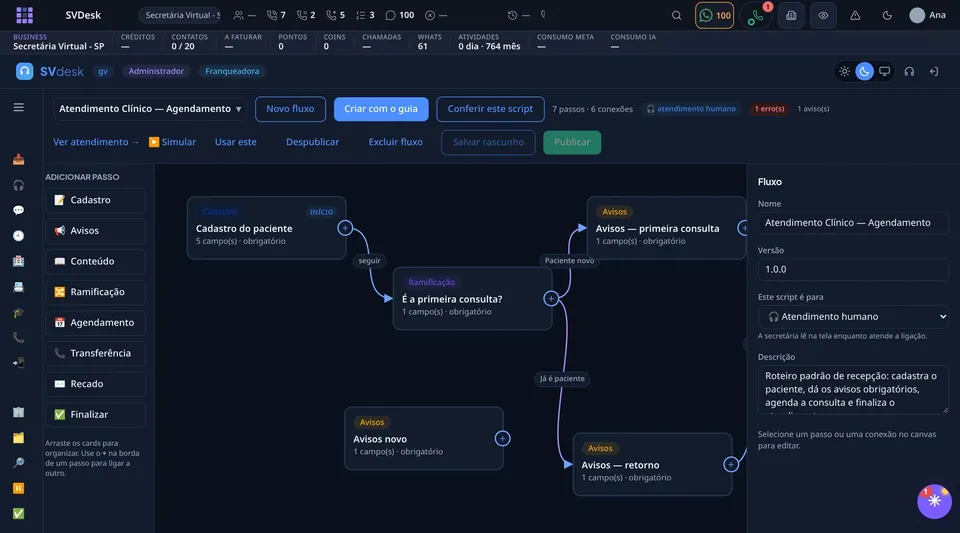Open the printer sidebar icon
This screenshot has width=960, height=533.
(x=18, y=287)
